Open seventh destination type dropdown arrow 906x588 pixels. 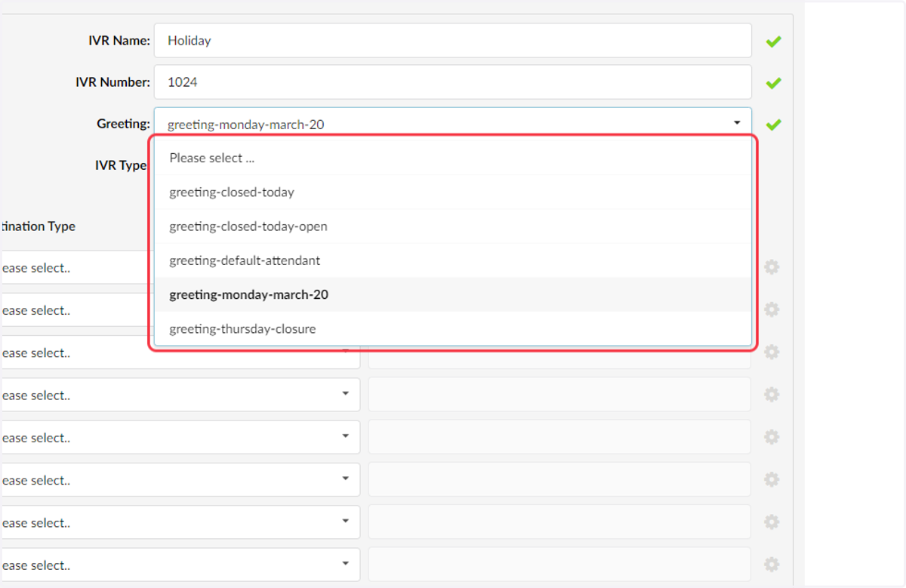[x=346, y=520]
